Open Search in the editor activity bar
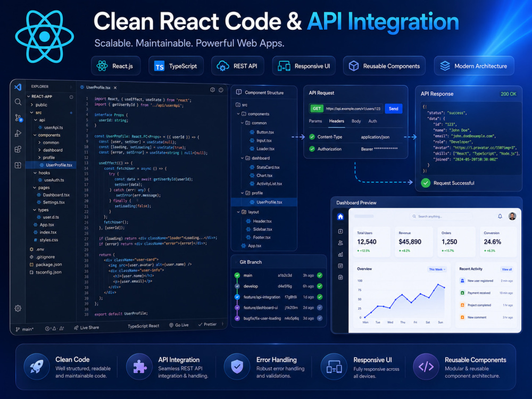This screenshot has width=532, height=399. [x=18, y=102]
